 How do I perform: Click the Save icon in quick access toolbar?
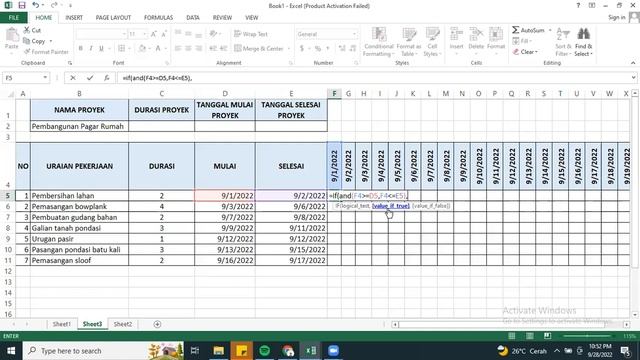coord(22,5)
